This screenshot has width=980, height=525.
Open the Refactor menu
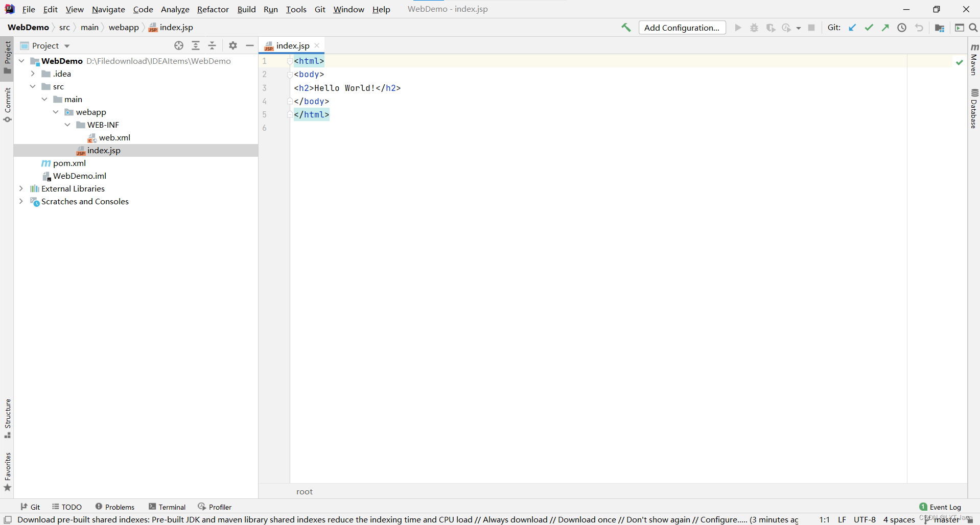click(213, 9)
